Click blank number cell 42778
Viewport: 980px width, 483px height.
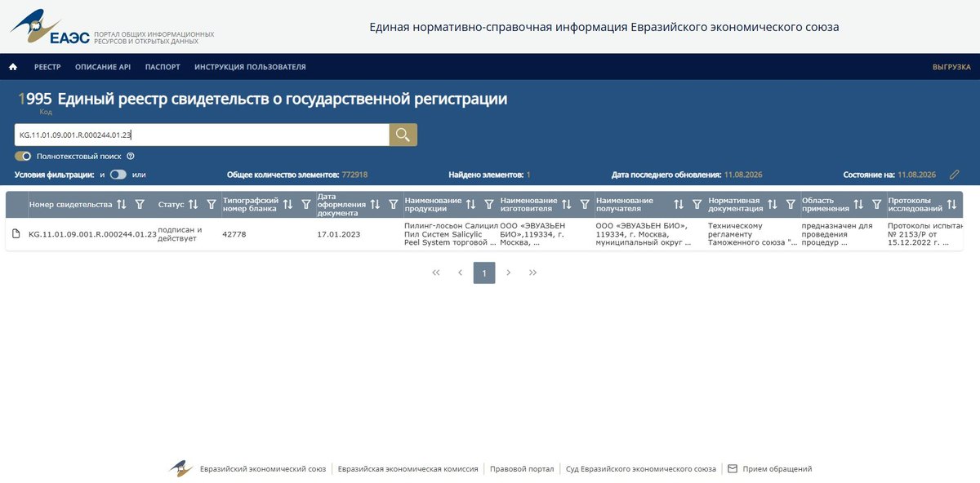point(234,234)
